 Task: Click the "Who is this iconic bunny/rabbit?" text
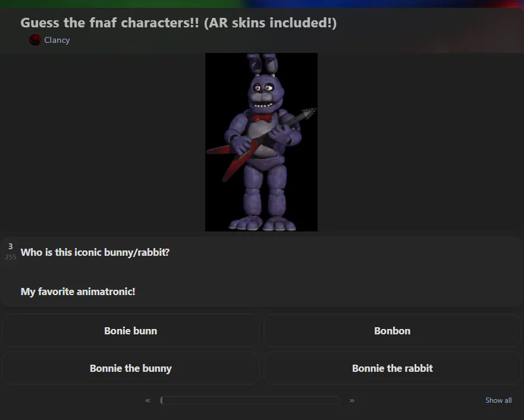(x=95, y=252)
